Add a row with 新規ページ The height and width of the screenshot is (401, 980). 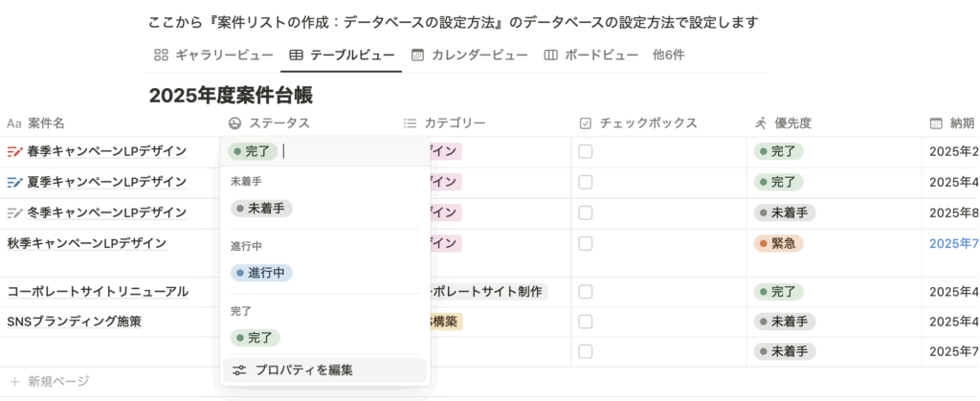(57, 382)
